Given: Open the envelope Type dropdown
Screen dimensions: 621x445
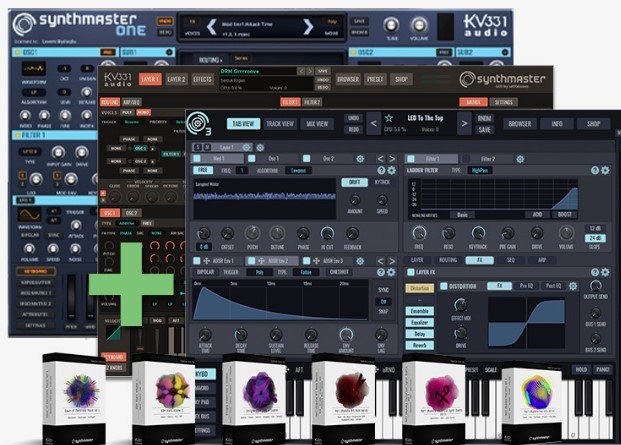Looking at the screenshot, I should coord(306,272).
